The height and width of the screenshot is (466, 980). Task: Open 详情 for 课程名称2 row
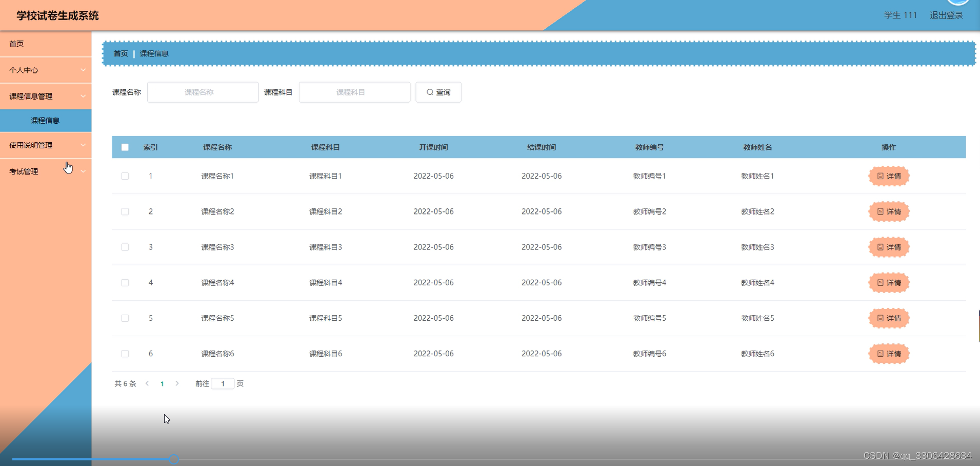[x=889, y=211]
